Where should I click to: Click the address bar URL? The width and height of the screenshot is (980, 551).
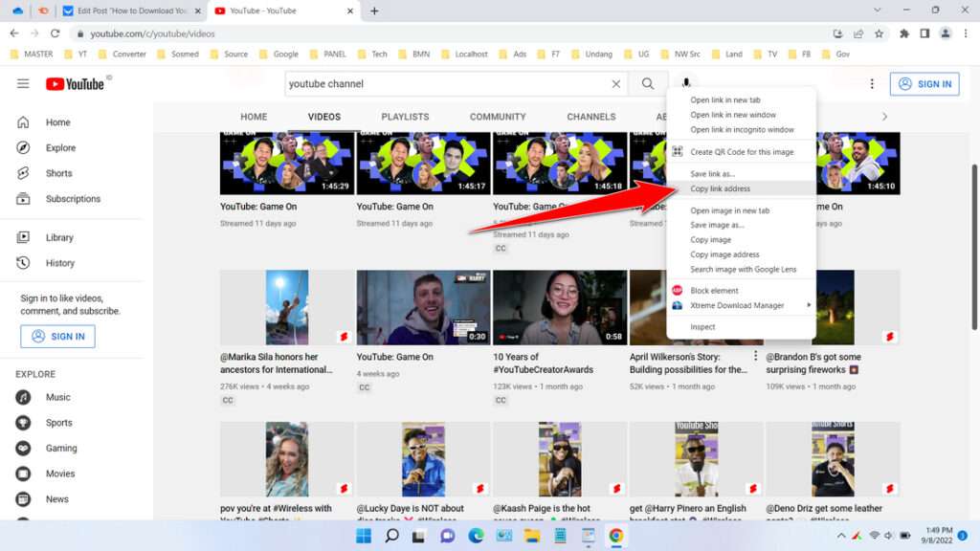152,33
